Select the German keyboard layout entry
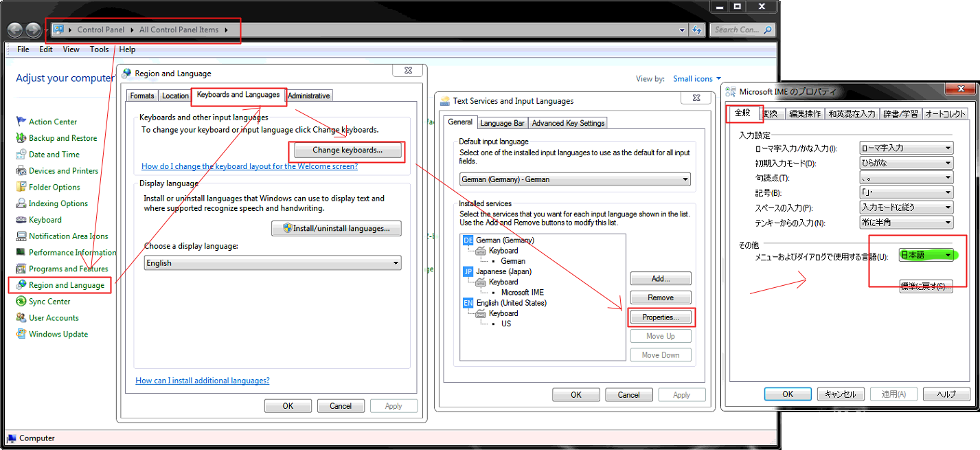This screenshot has height=450, width=980. click(513, 261)
